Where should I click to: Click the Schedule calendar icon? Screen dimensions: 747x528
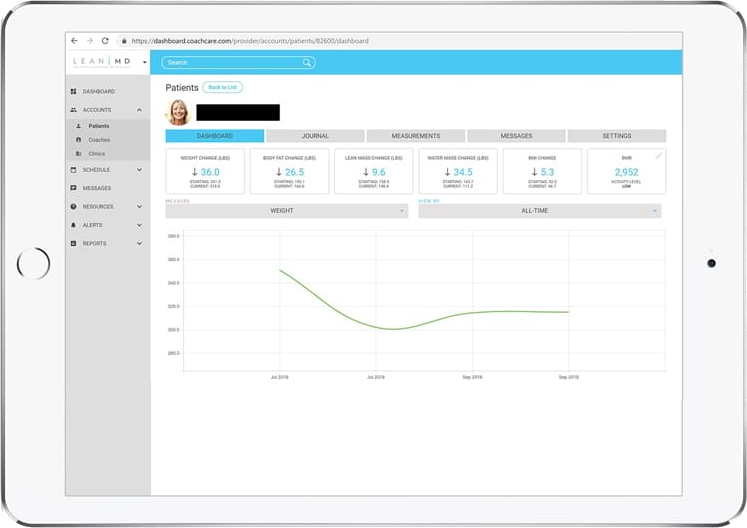coord(74,170)
